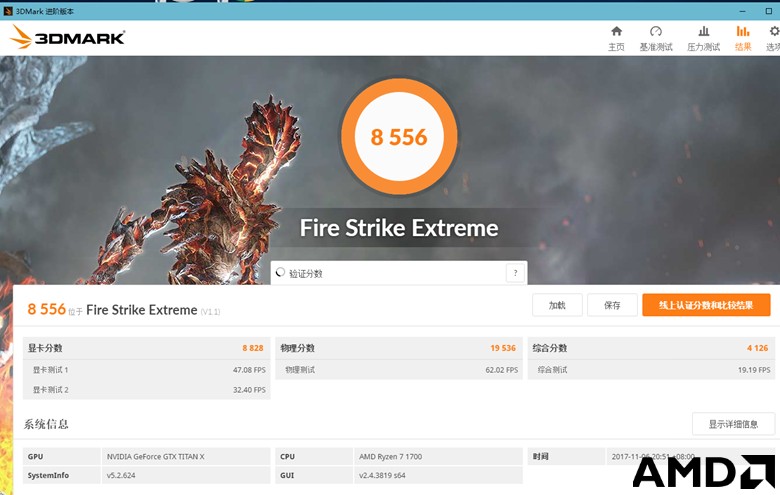Click orange online score comparison button
Image resolution: width=780 pixels, height=495 pixels.
click(706, 305)
